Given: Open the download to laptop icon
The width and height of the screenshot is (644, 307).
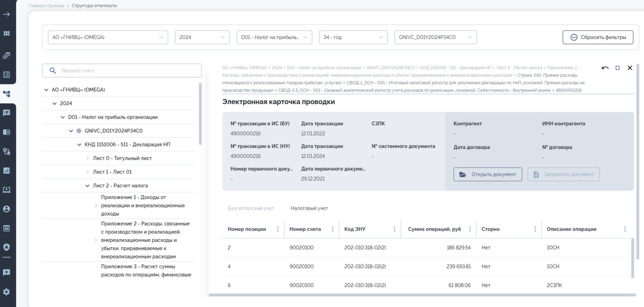Looking at the screenshot, I should click(7, 189).
